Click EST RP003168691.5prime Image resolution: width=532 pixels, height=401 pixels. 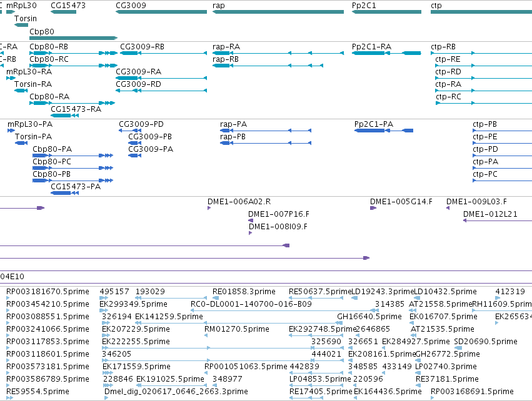pos(432,398)
